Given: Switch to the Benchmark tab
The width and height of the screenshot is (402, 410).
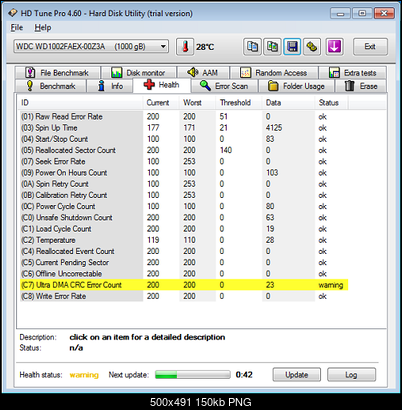Looking at the screenshot, I should click(51, 86).
